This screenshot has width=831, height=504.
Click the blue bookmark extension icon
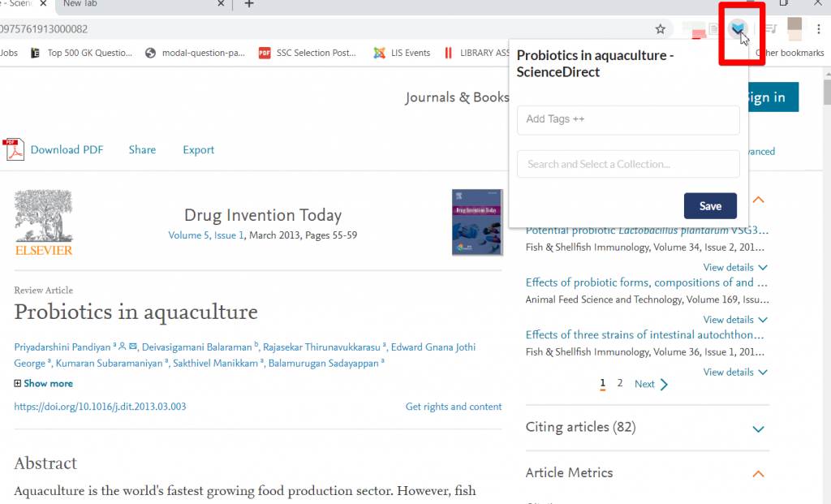click(x=737, y=28)
